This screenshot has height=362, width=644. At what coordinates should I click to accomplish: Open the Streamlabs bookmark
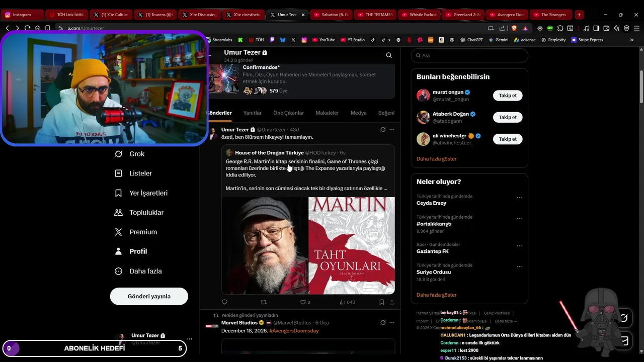click(x=218, y=40)
